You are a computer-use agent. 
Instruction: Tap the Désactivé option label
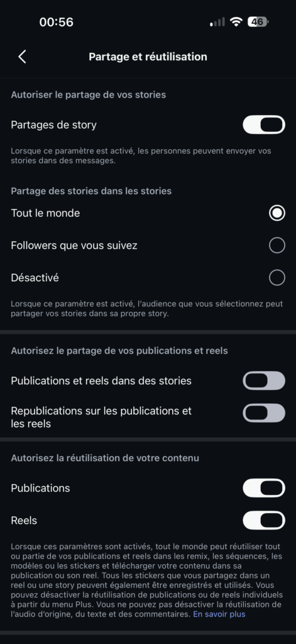click(35, 278)
